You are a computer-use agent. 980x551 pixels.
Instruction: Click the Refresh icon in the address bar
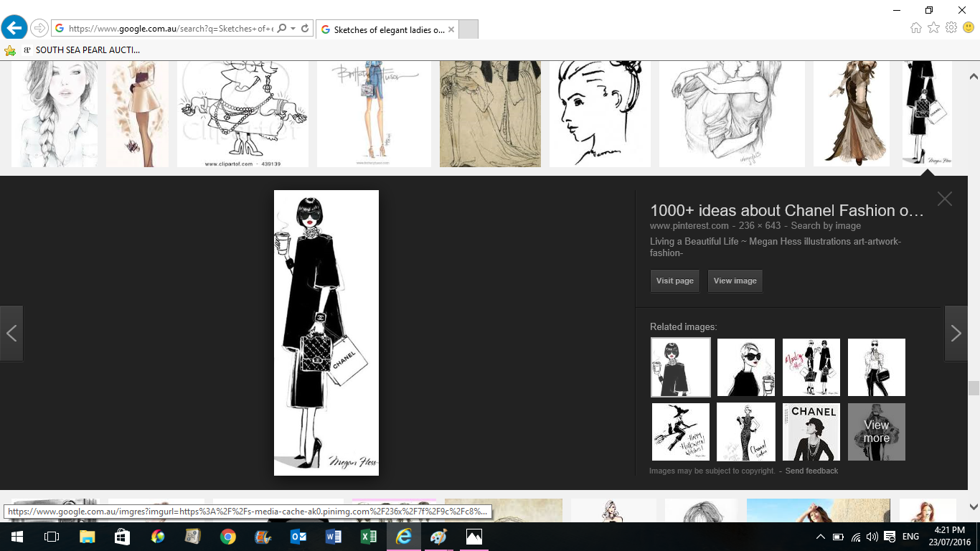(x=305, y=29)
